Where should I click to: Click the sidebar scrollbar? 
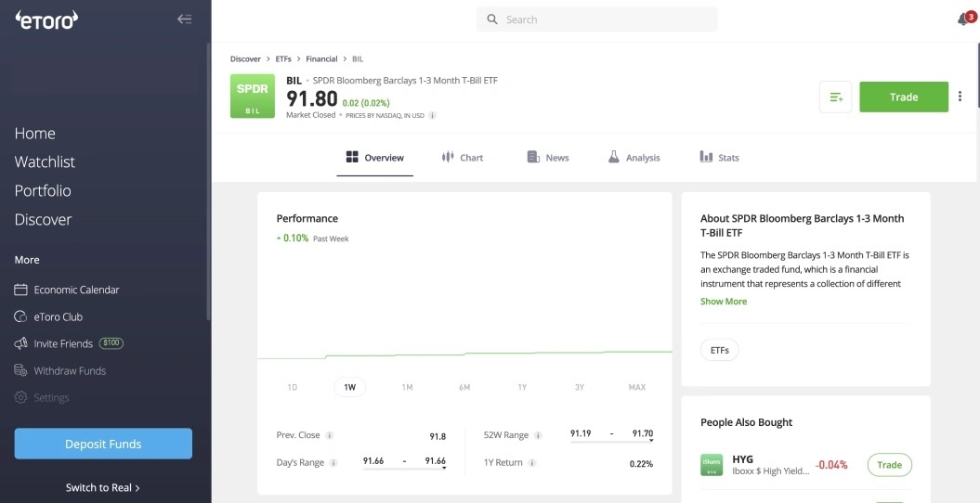208,181
